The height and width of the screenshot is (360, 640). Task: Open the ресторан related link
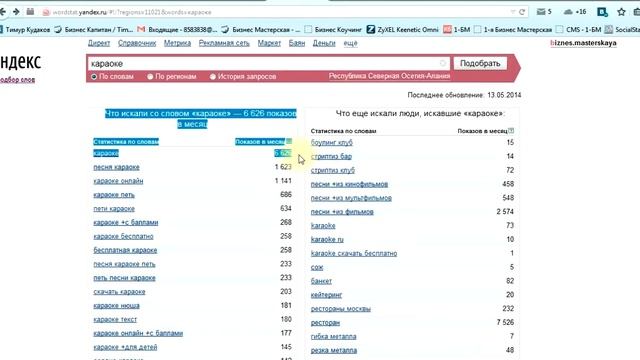tap(325, 323)
